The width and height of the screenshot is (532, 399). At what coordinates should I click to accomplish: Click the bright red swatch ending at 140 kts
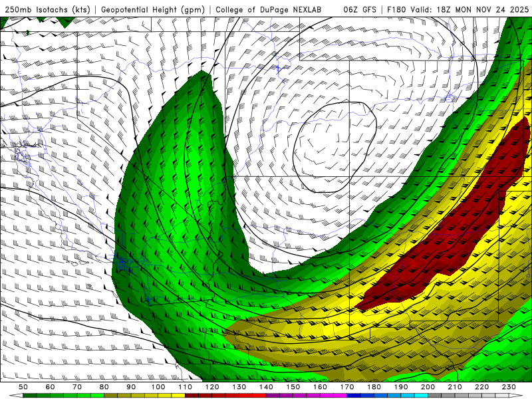pos(259,396)
